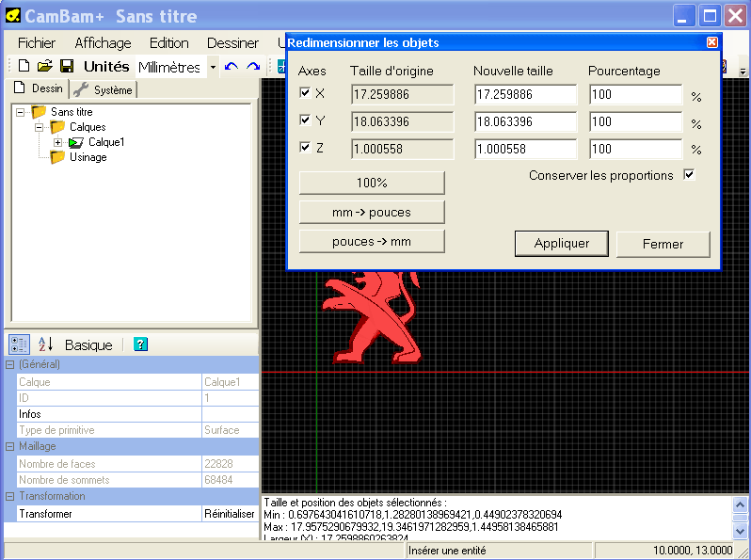Collapse the (Général) property group
This screenshot has width=751, height=560.
[x=9, y=364]
